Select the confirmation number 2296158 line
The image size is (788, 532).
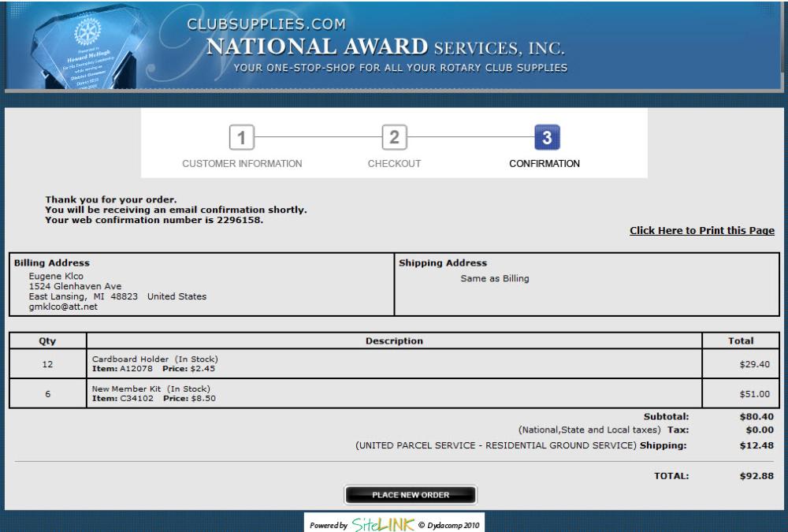tap(154, 220)
